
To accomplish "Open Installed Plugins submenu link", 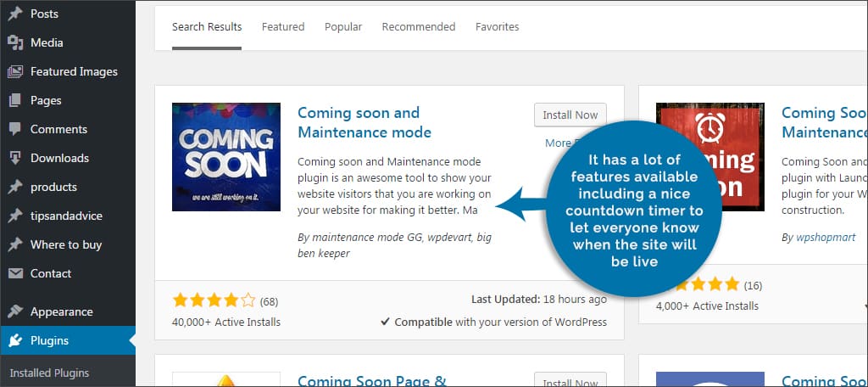I will point(49,373).
